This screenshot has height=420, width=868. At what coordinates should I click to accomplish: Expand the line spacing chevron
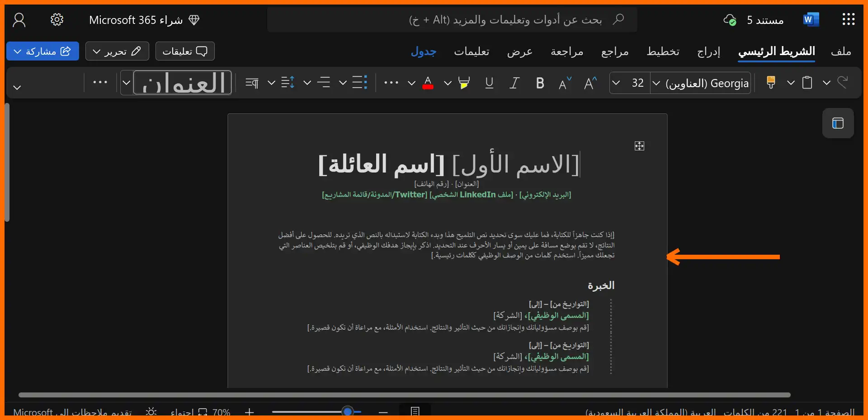[x=271, y=83]
